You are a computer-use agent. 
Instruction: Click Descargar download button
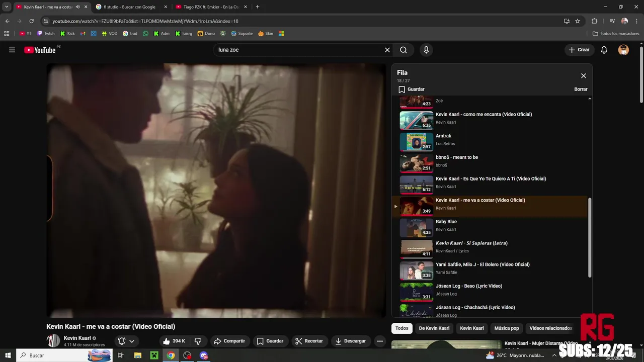pyautogui.click(x=351, y=341)
